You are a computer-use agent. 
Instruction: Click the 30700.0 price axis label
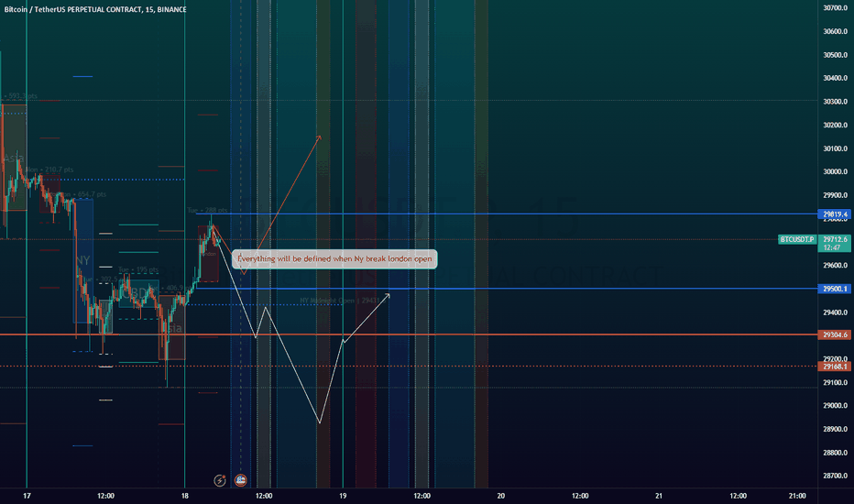pos(835,8)
